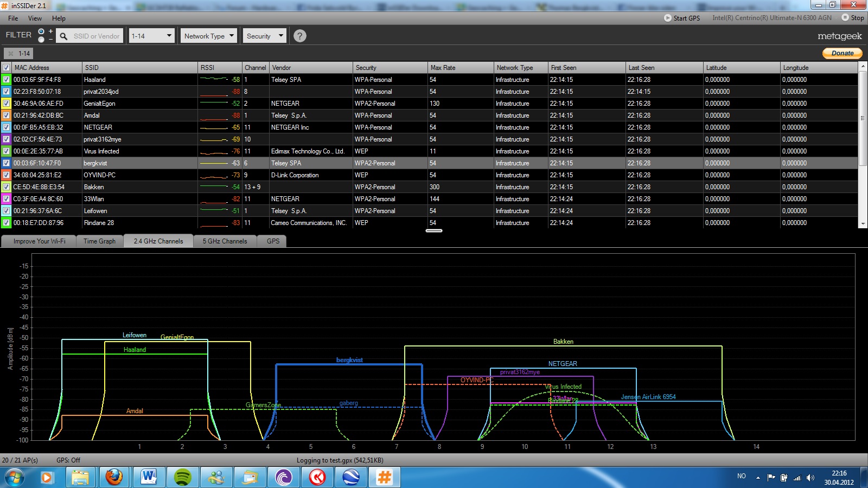Open the View menu
868x488 pixels.
pyautogui.click(x=35, y=18)
